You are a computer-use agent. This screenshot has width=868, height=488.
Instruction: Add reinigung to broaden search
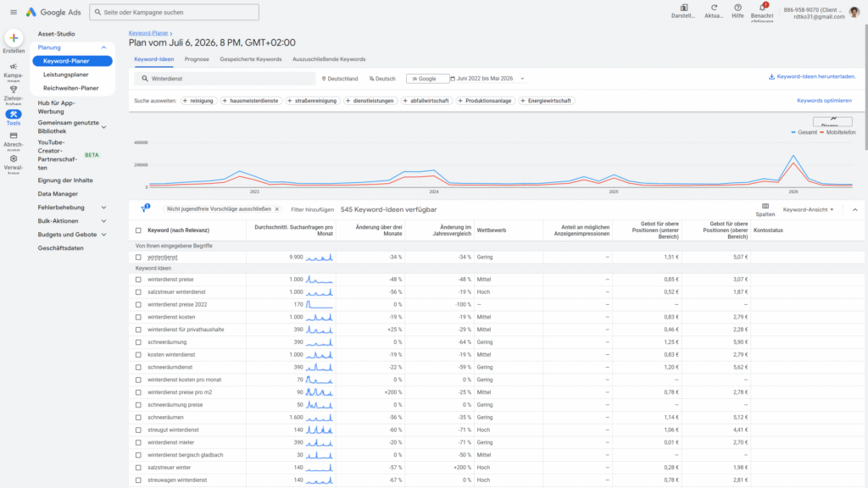pyautogui.click(x=198, y=101)
